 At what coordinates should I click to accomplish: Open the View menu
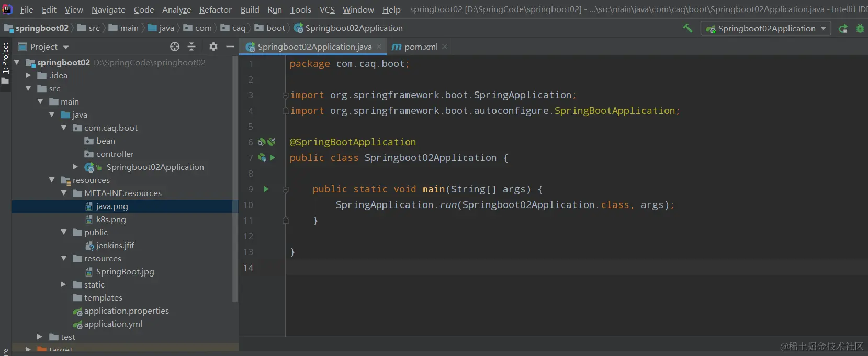[74, 9]
